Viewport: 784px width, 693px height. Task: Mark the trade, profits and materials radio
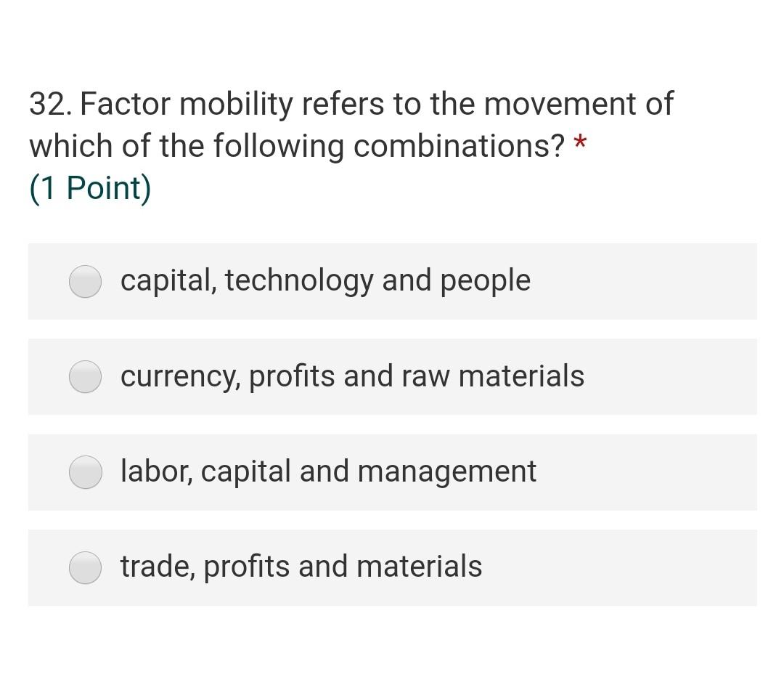click(86, 568)
